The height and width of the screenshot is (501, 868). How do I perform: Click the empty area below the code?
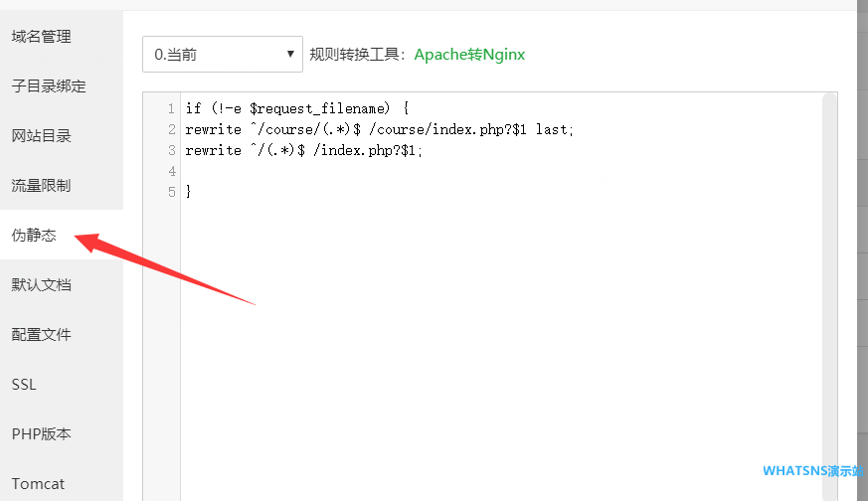(497, 348)
